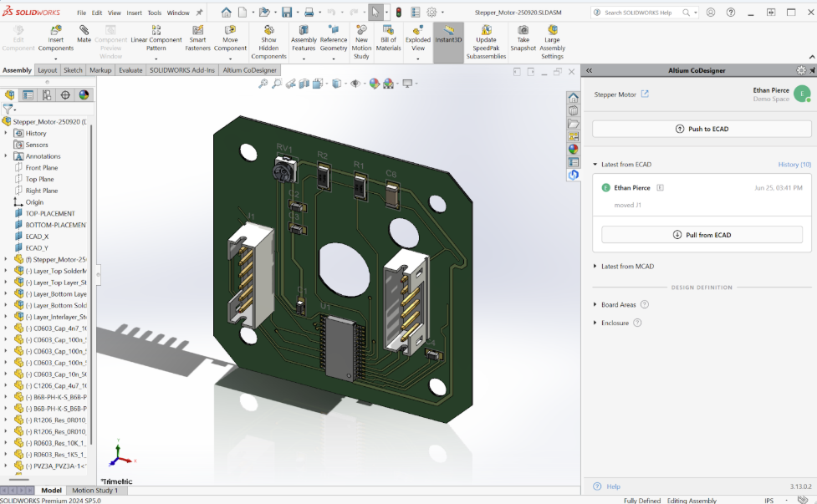Click the Search SOLIDWORKS Help field

click(640, 13)
